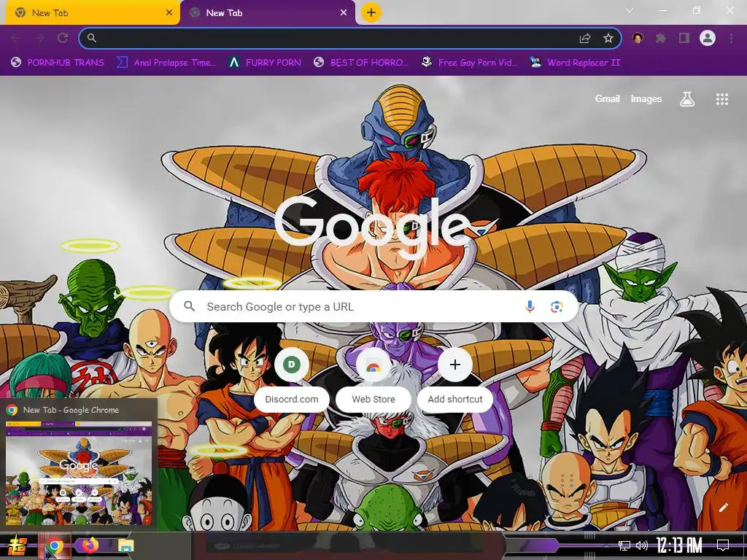Bookmark this tab with the star icon
The width and height of the screenshot is (747, 560).
click(608, 38)
